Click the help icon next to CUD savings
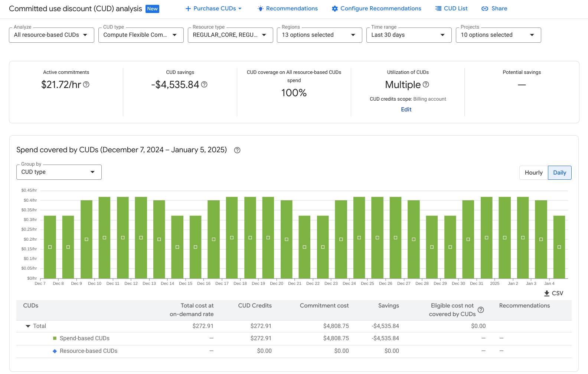588x374 pixels. pyautogui.click(x=204, y=85)
